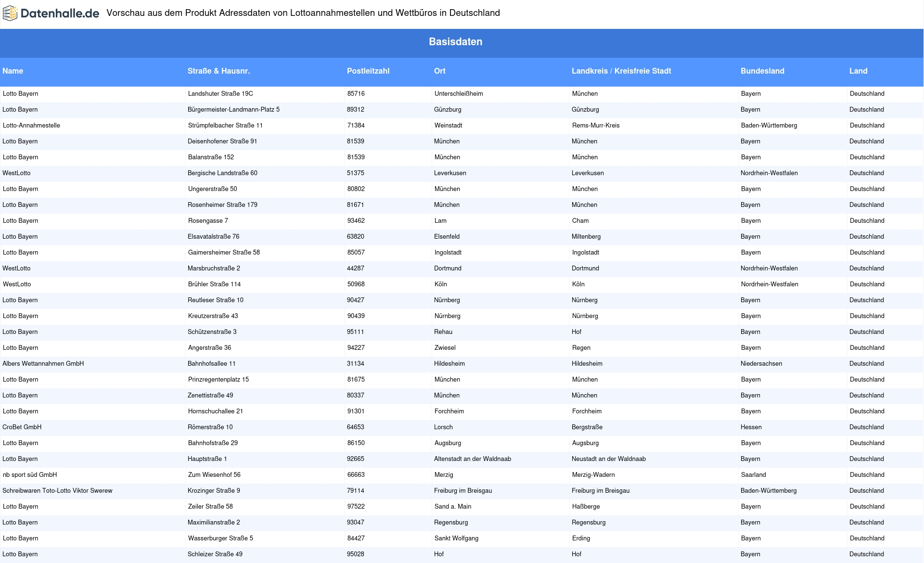Click Reutleser Straße 10 address

pos(216,300)
